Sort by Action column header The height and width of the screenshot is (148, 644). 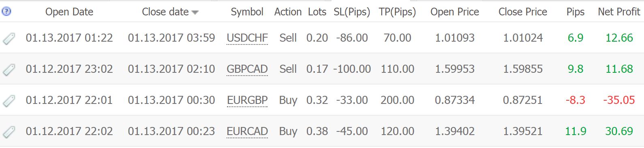pos(288,12)
